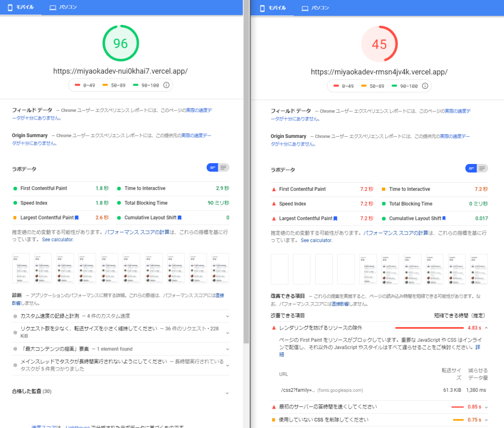Open right パフォーマンス スコアの計算 link
504x428 pixels.
tap(396, 233)
